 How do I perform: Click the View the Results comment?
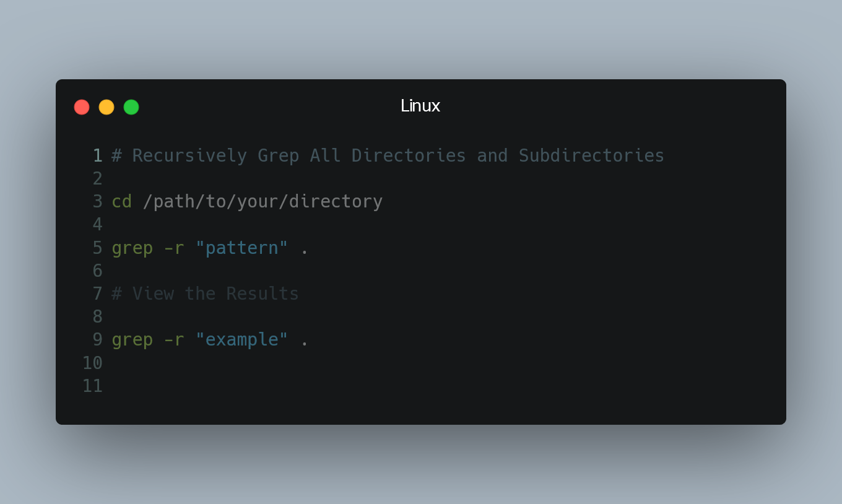pos(205,293)
